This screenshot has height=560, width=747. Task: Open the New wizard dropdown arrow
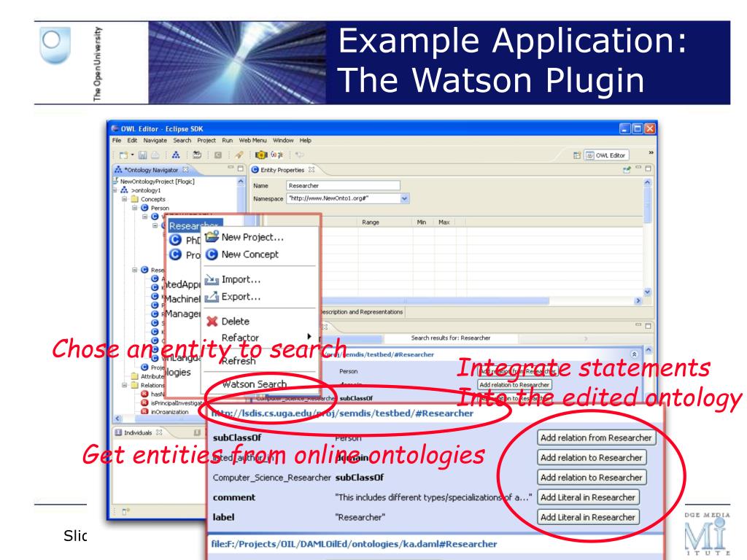pyautogui.click(x=132, y=155)
